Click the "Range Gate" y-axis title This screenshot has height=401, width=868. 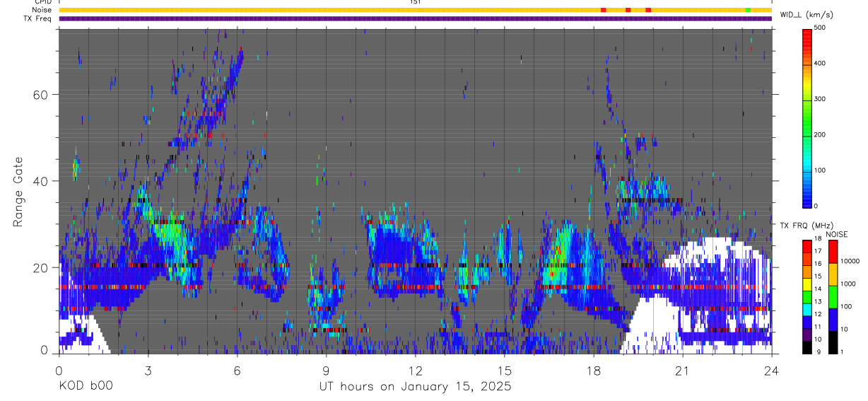pyautogui.click(x=18, y=192)
